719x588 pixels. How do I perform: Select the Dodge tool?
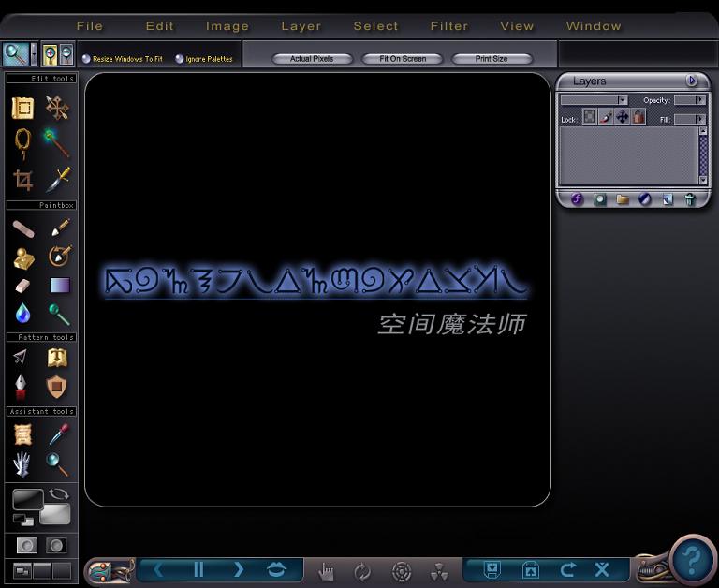59,315
